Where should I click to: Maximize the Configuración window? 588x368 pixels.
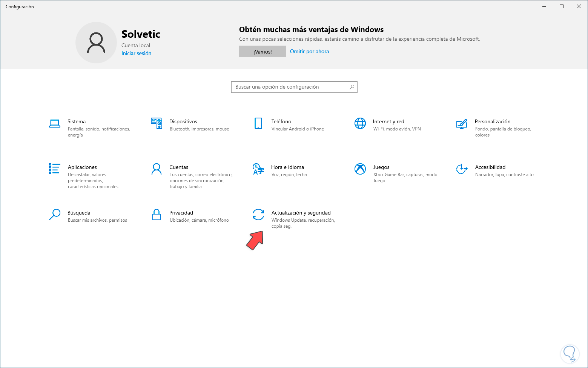[562, 6]
